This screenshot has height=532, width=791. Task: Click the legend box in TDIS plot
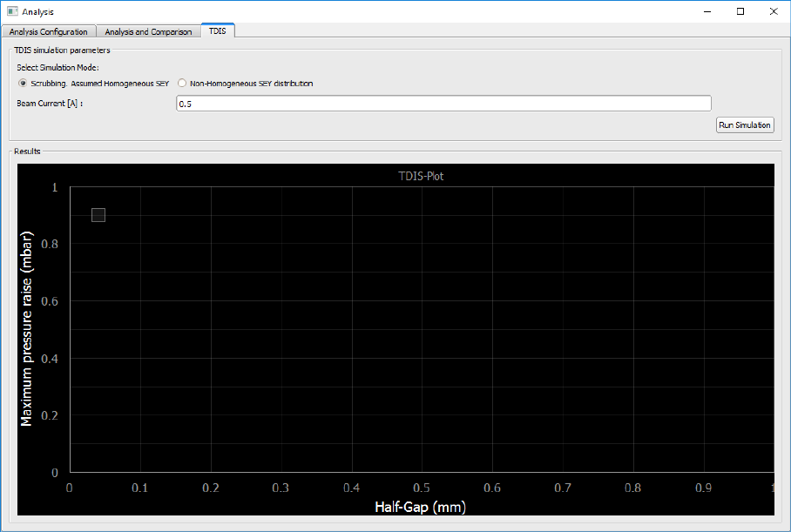98,215
